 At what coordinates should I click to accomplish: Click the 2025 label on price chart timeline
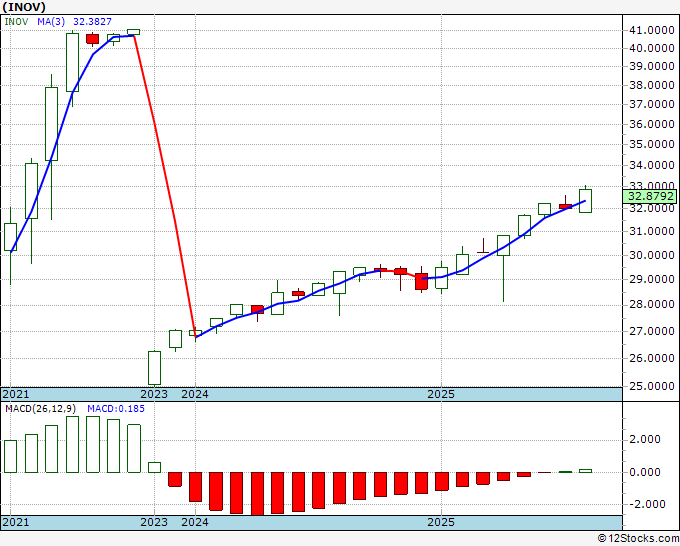[x=441, y=394]
